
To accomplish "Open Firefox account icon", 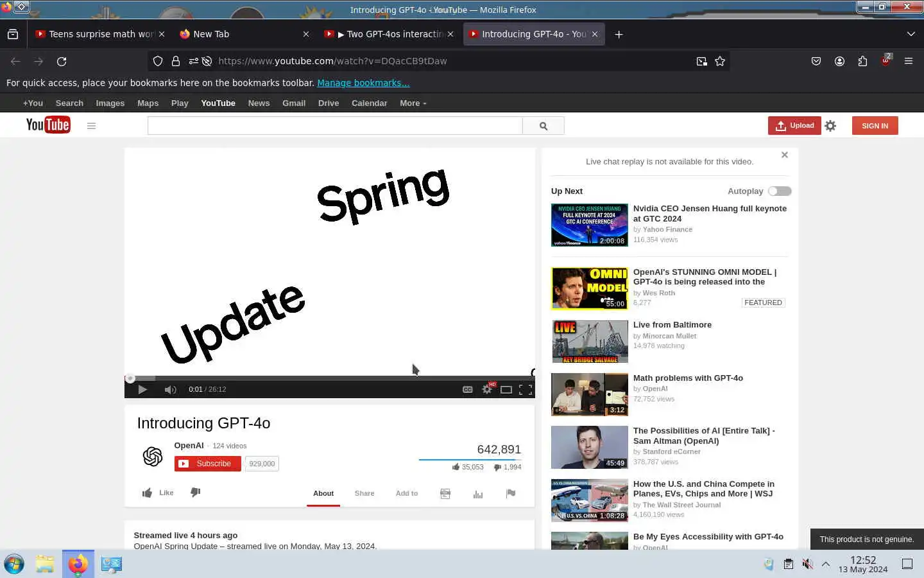I will [x=839, y=61].
